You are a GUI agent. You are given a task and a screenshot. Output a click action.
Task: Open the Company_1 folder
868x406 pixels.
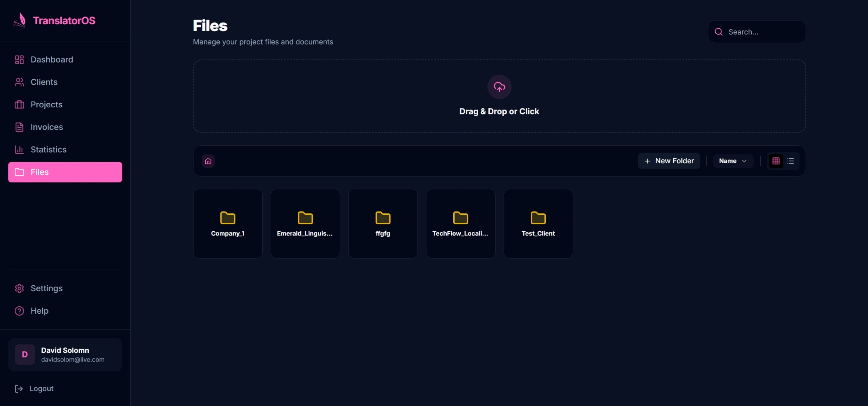pos(227,223)
